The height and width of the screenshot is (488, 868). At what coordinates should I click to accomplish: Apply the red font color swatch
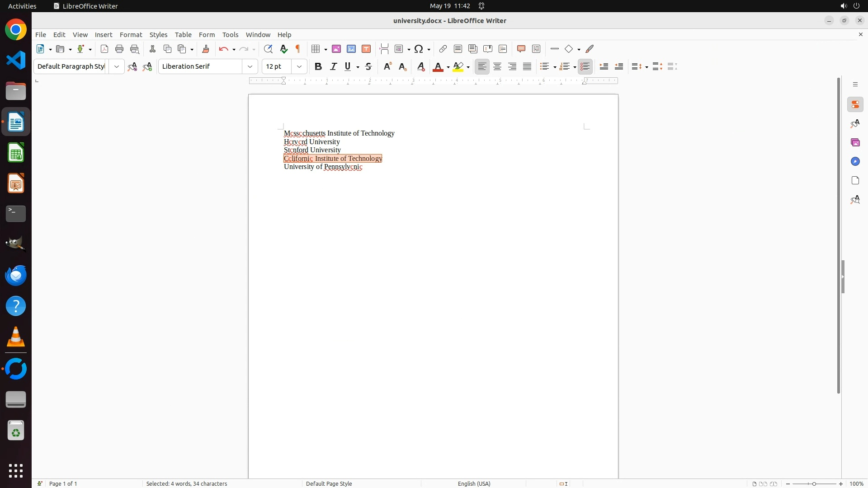pos(438,67)
